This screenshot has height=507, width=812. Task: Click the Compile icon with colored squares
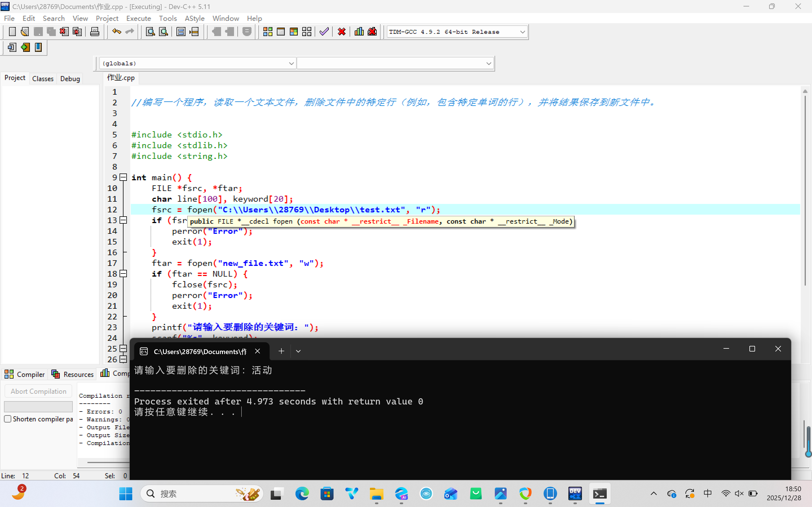click(267, 32)
